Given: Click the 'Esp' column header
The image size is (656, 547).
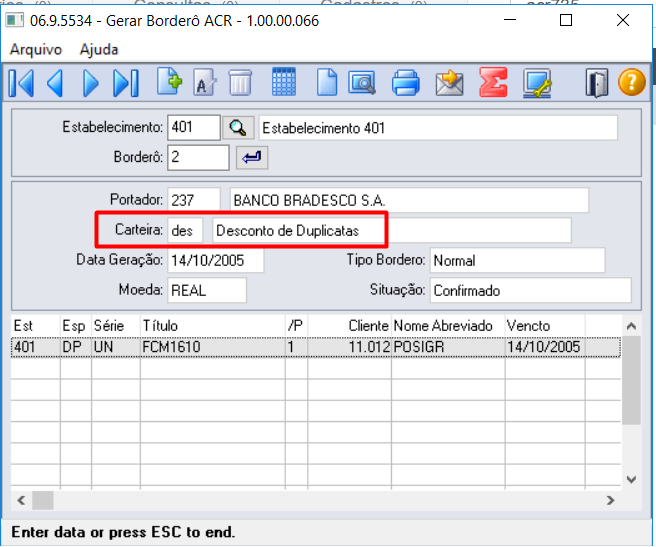Looking at the screenshot, I should pos(76,326).
